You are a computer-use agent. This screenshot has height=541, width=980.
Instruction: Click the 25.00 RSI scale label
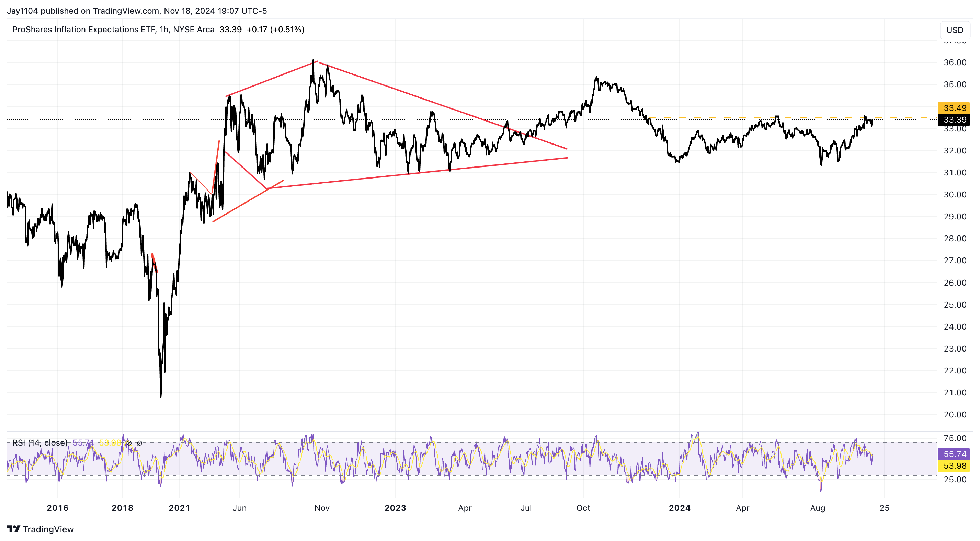955,479
